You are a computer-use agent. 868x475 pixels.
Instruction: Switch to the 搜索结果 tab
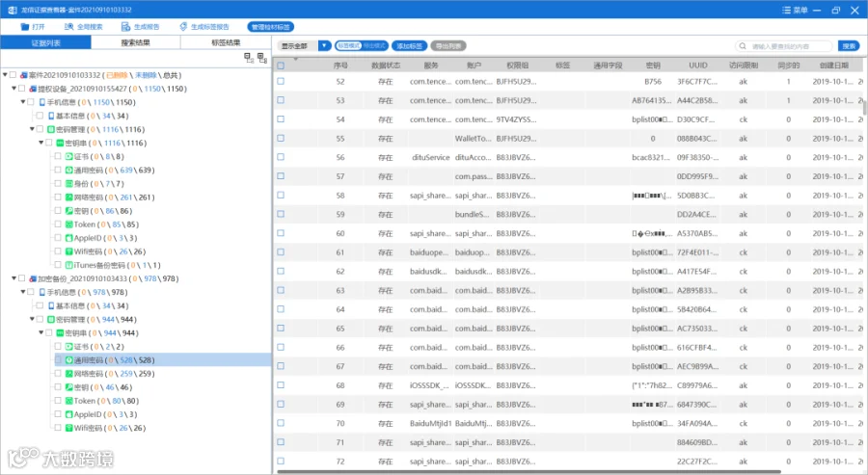136,42
